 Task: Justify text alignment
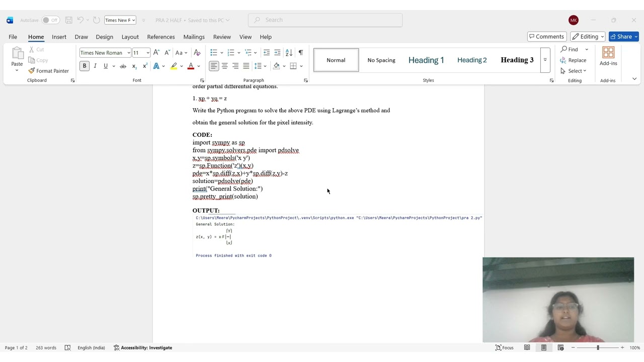[246, 66]
